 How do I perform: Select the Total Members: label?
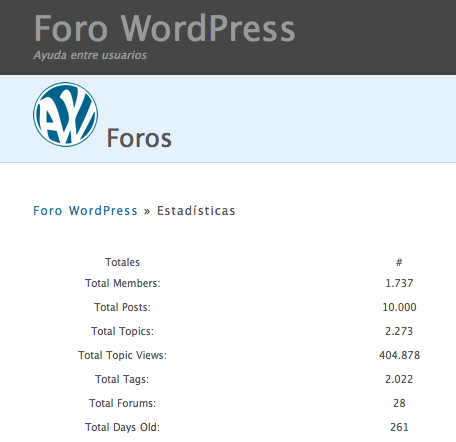123,283
